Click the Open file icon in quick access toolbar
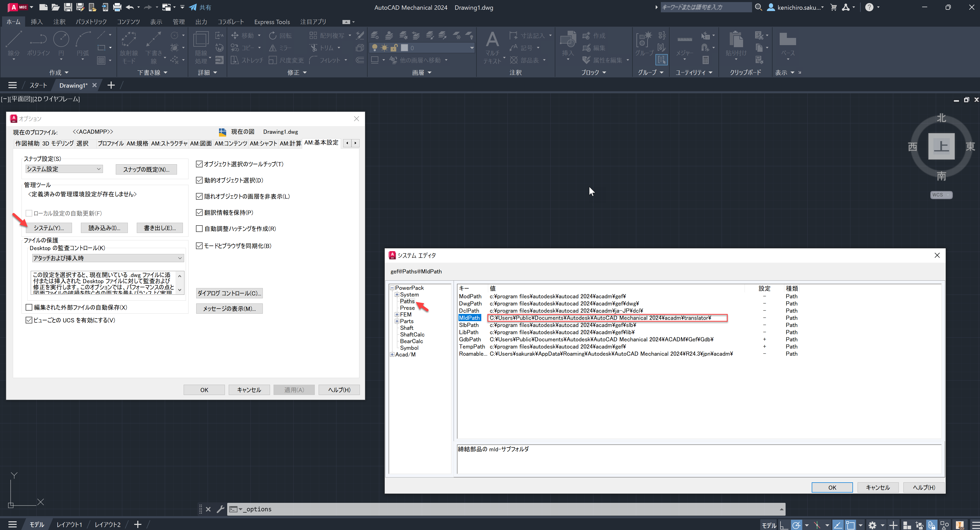 click(56, 7)
